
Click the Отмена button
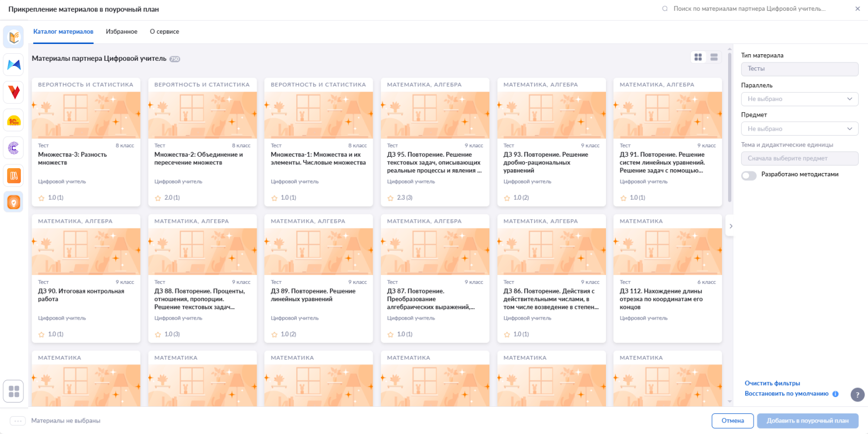732,421
